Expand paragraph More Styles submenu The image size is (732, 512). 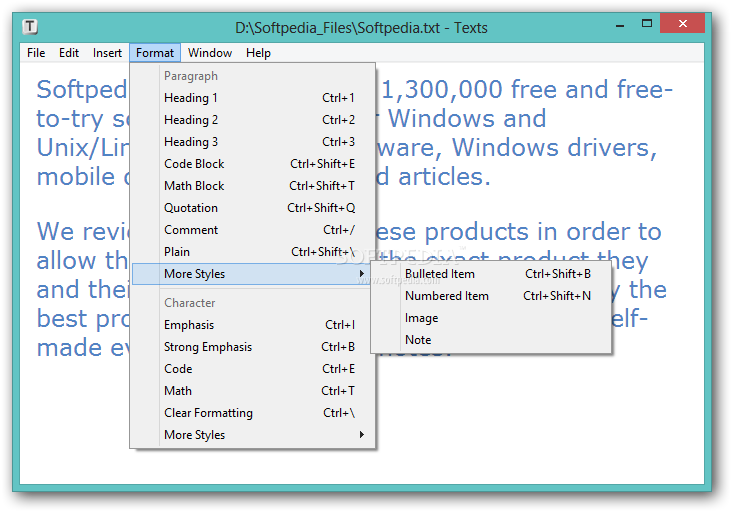[x=252, y=274]
